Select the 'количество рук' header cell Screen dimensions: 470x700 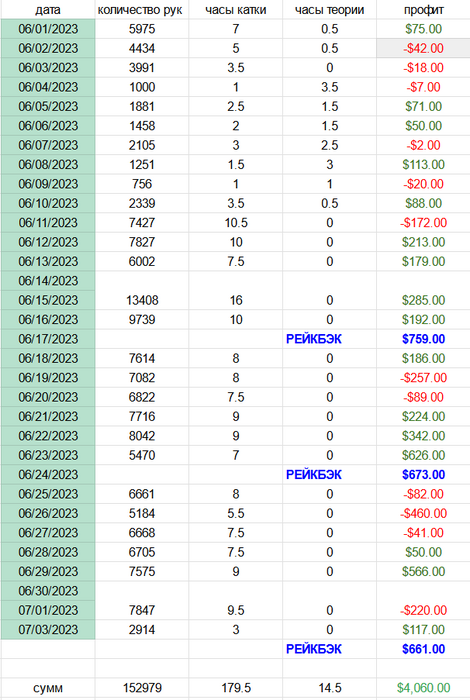pyautogui.click(x=141, y=9)
